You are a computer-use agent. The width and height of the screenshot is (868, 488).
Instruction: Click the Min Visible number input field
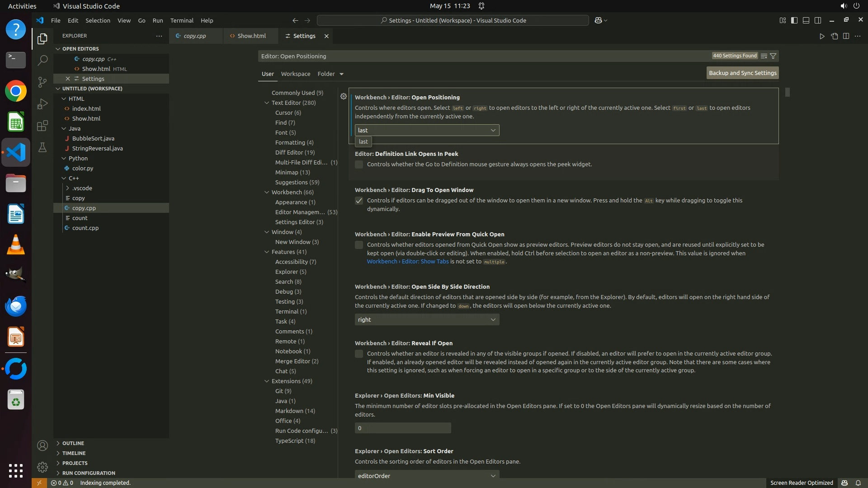(402, 428)
